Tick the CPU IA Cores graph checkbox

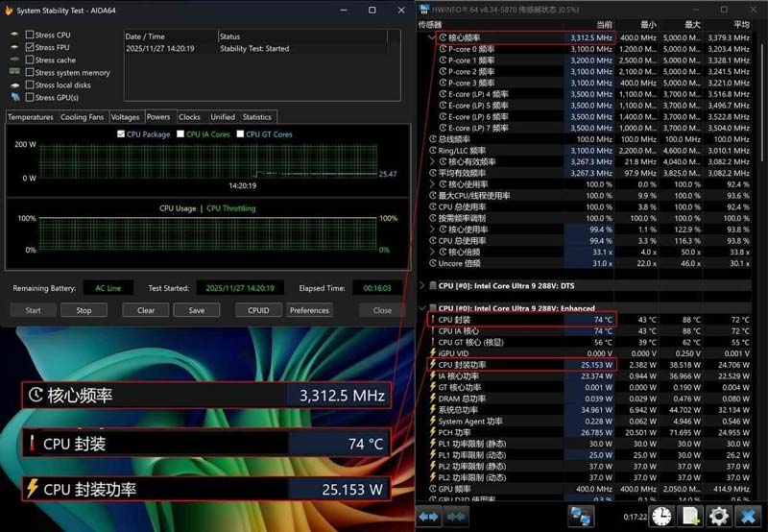(x=180, y=134)
